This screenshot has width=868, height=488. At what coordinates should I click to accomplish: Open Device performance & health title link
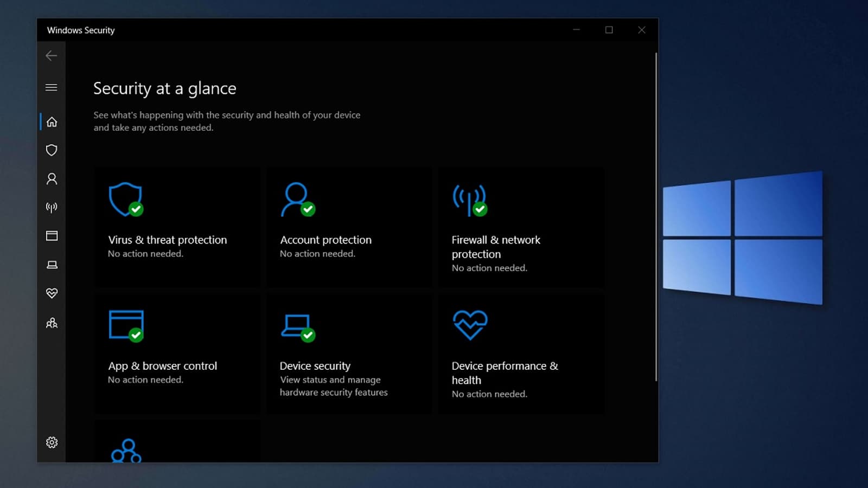[x=505, y=373]
